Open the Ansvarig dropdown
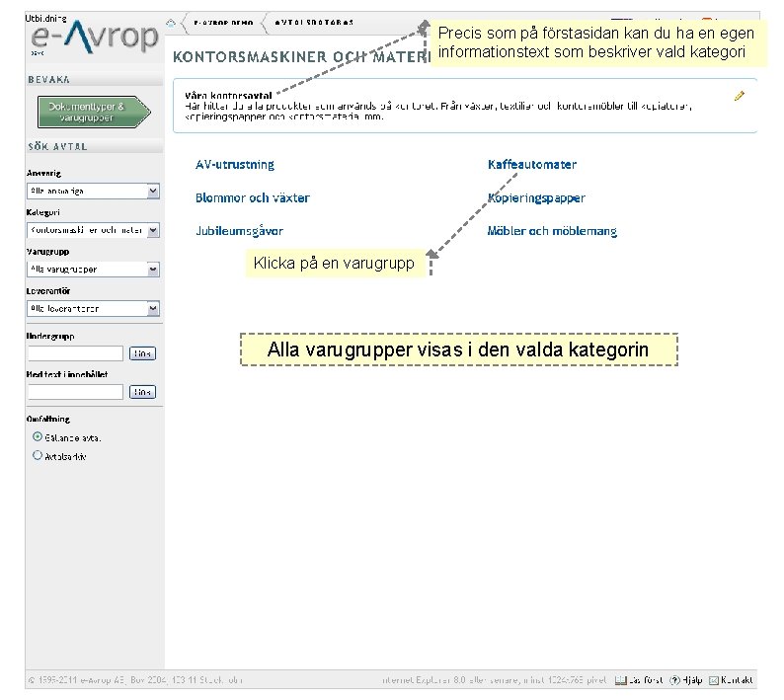Viewport: 784px width, 700px height. [x=93, y=191]
